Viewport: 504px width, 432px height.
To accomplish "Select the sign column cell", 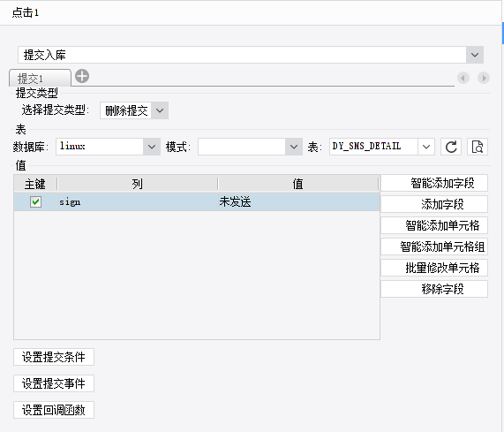I will pyautogui.click(x=138, y=202).
